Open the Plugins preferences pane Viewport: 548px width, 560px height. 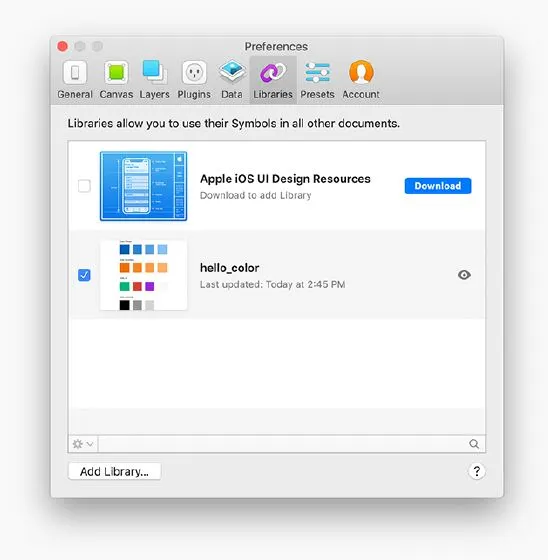pyautogui.click(x=194, y=80)
